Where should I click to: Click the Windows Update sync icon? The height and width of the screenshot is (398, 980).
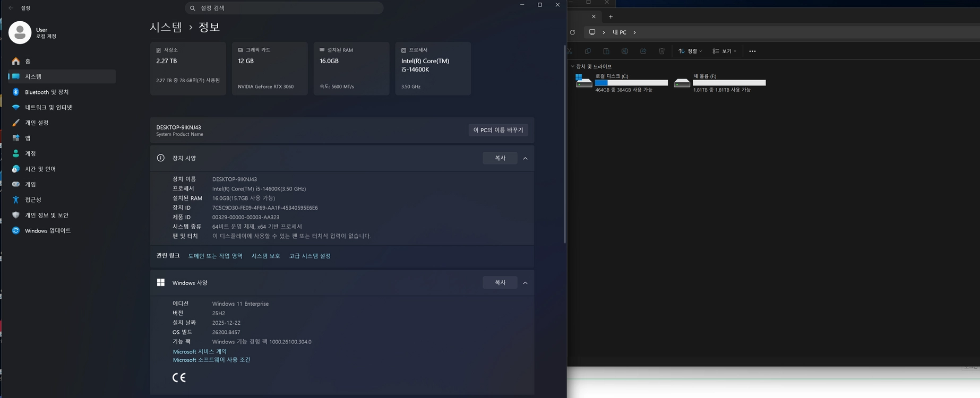[x=16, y=230]
